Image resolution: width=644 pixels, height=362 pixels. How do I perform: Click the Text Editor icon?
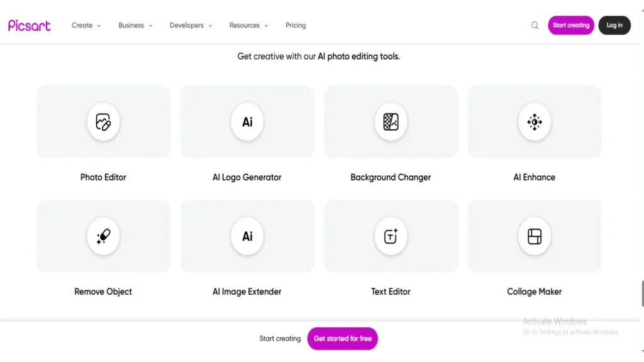point(391,236)
